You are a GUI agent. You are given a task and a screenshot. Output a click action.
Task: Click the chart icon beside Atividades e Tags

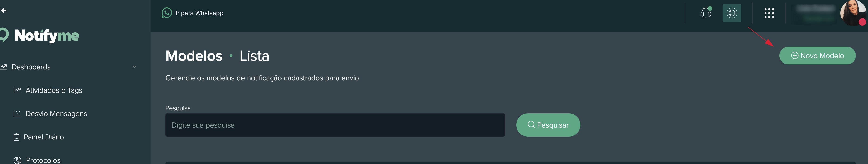[x=17, y=90]
